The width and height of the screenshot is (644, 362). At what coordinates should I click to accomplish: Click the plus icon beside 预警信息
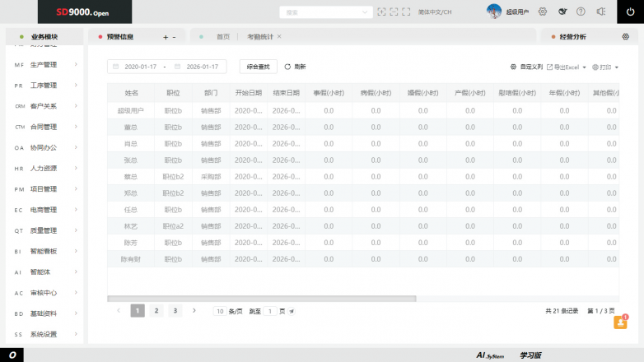point(166,37)
